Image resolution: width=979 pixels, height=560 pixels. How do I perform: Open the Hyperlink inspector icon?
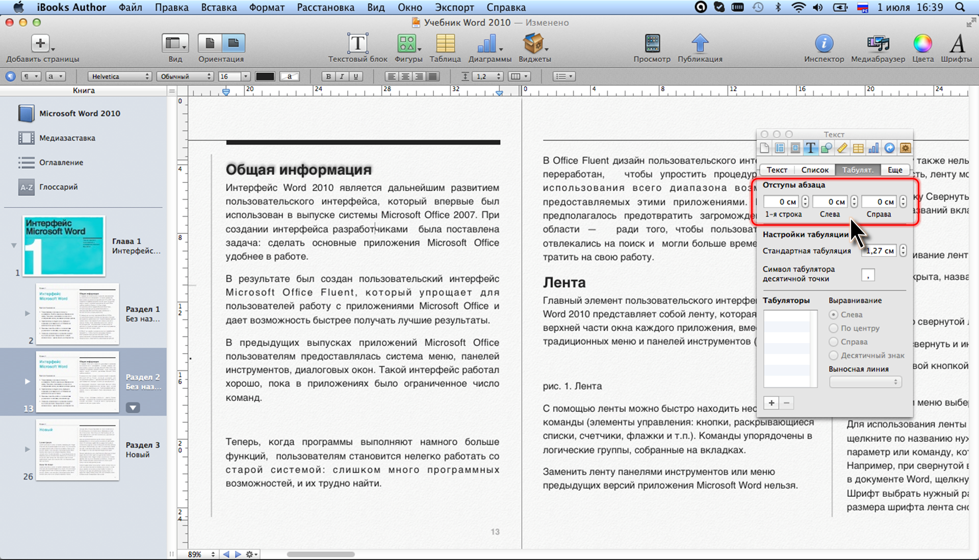coord(889,148)
